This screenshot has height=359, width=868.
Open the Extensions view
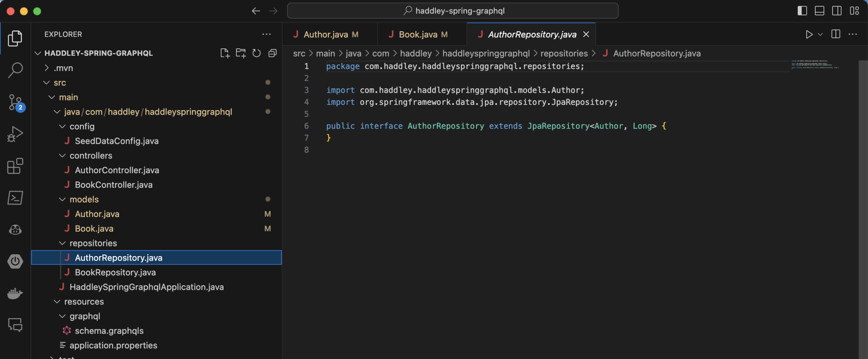click(15, 166)
